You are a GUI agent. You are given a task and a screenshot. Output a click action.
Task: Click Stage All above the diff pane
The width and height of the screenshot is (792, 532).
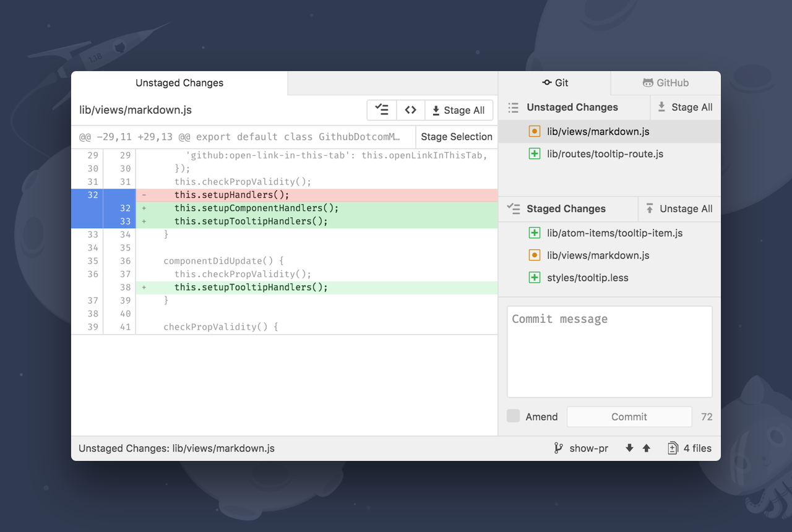(458, 109)
